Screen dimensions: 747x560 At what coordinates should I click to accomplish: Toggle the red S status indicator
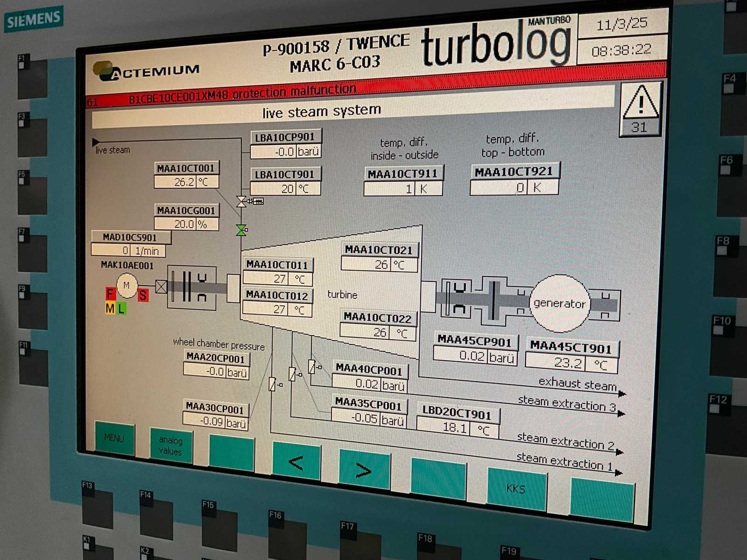coord(143,295)
